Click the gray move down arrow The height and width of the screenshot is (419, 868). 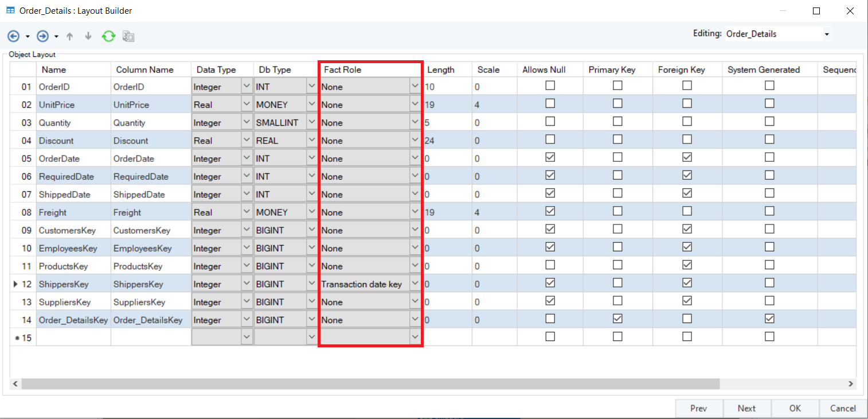88,36
